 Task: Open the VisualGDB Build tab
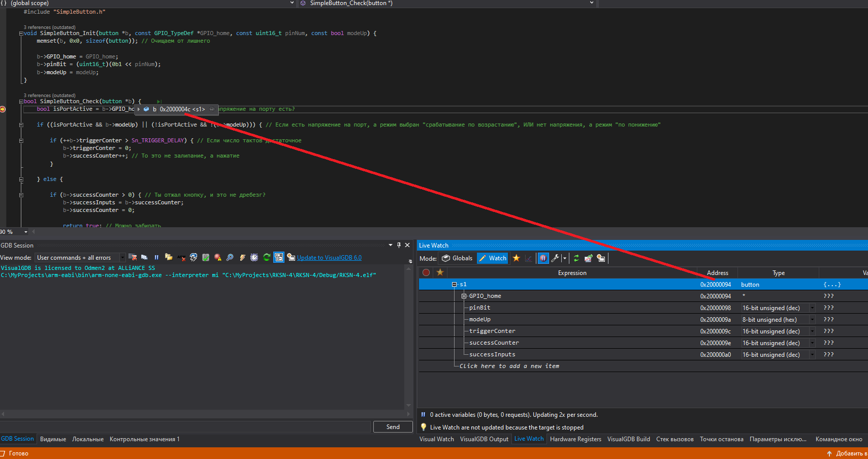(629, 439)
